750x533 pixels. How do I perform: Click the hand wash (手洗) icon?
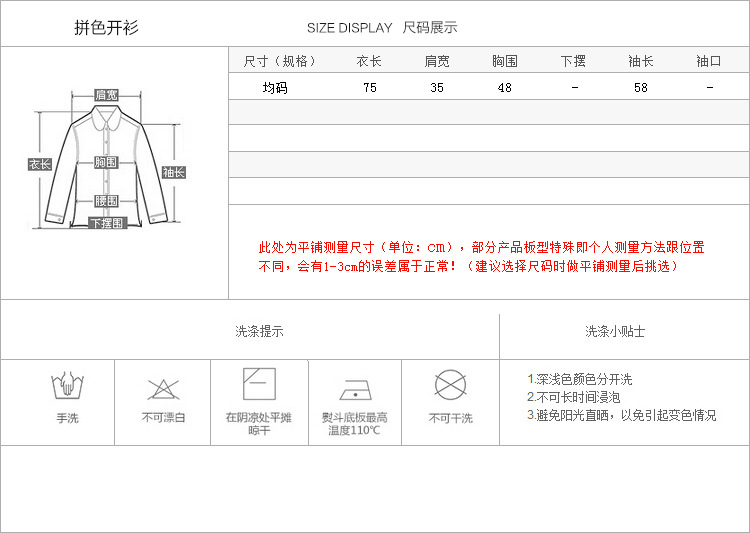coord(66,387)
